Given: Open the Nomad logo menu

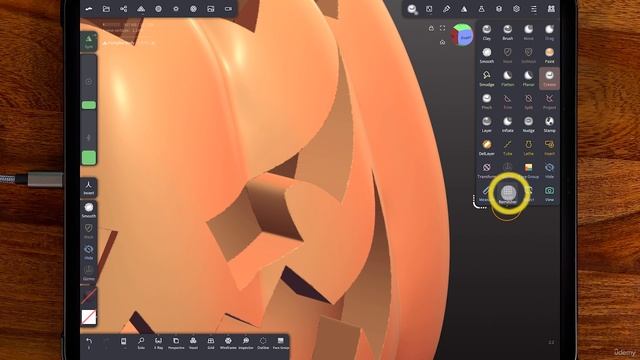Looking at the screenshot, I should 89,9.
